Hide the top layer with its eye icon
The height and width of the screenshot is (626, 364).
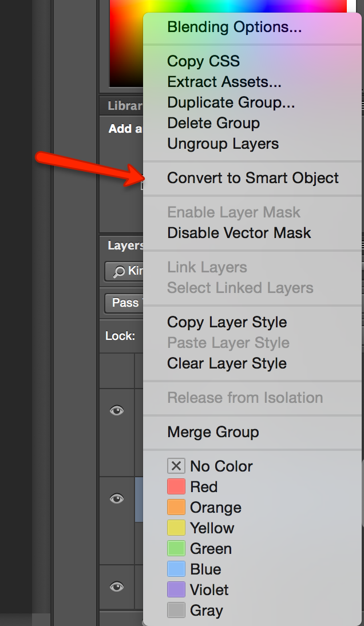coord(117,410)
